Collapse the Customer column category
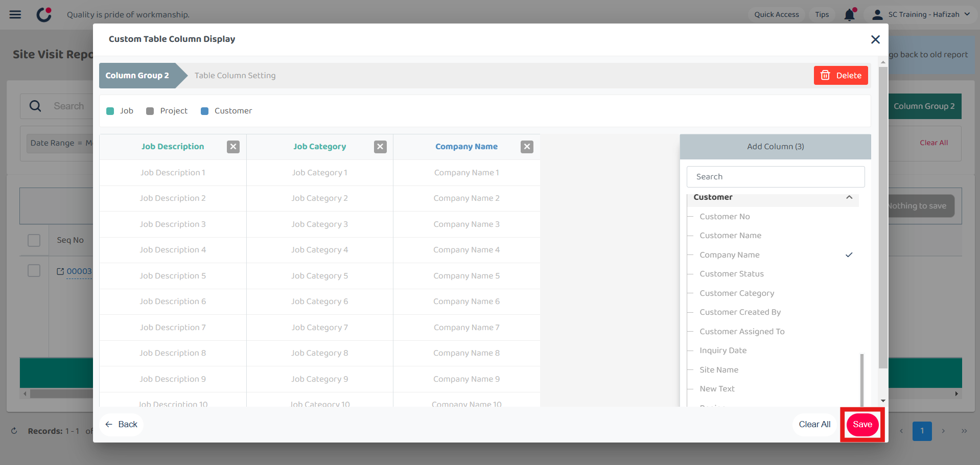 tap(849, 197)
